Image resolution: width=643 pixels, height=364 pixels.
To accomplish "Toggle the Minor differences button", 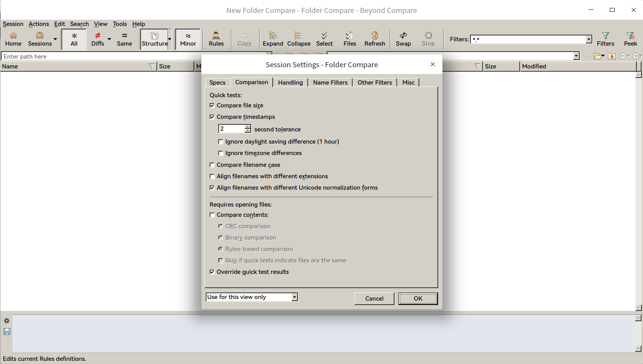I will click(x=188, y=39).
